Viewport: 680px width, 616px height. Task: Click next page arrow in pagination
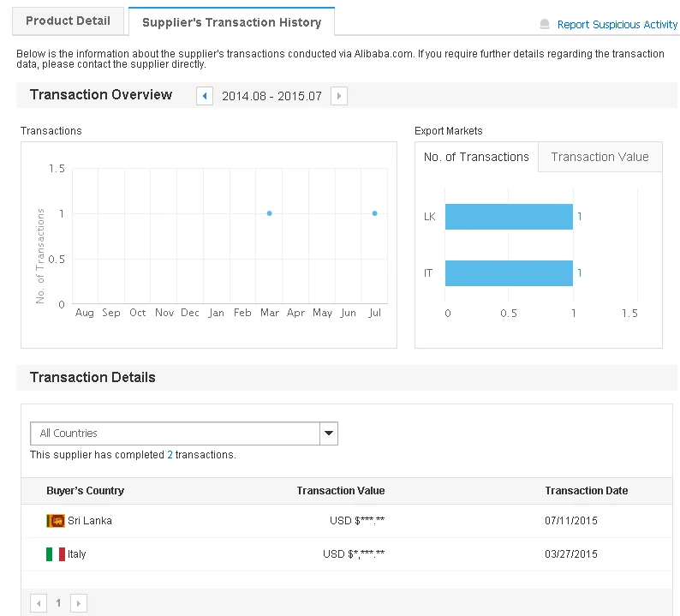[78, 603]
